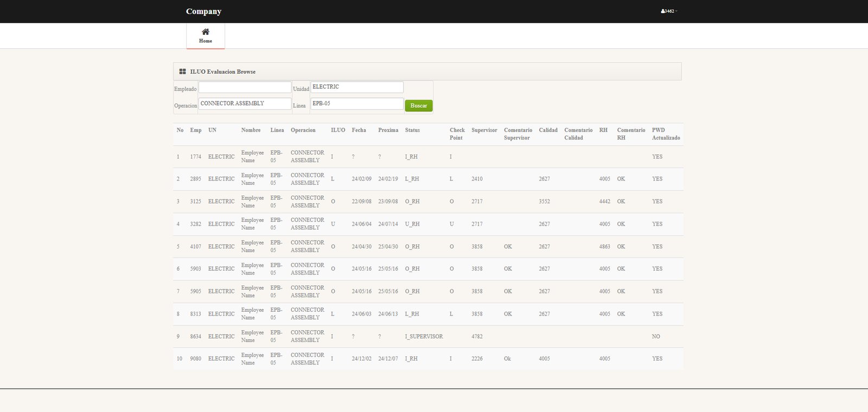The image size is (868, 412).
Task: Click employee number 3125
Action: coord(195,202)
